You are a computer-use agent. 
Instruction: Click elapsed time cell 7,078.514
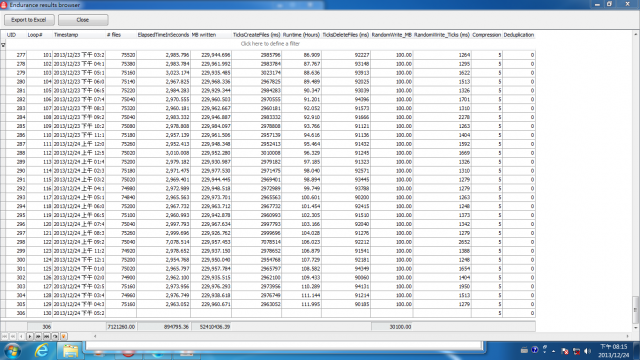(164, 242)
